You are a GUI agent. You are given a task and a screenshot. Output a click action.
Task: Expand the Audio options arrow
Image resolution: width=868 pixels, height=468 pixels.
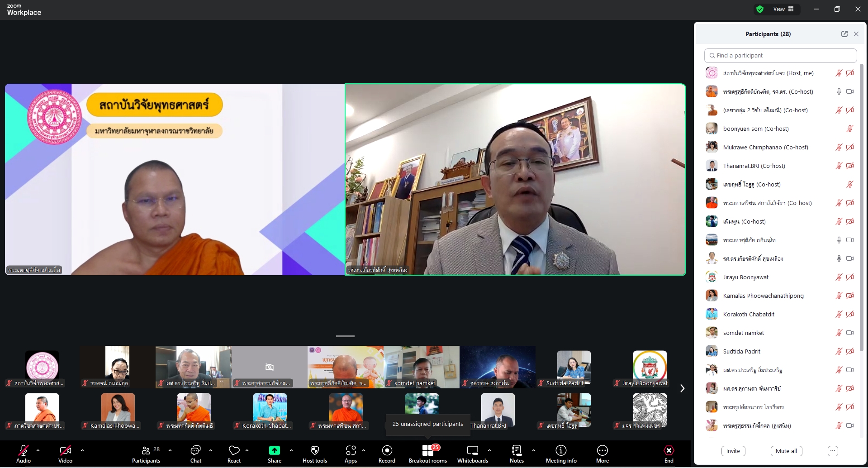coord(38,450)
